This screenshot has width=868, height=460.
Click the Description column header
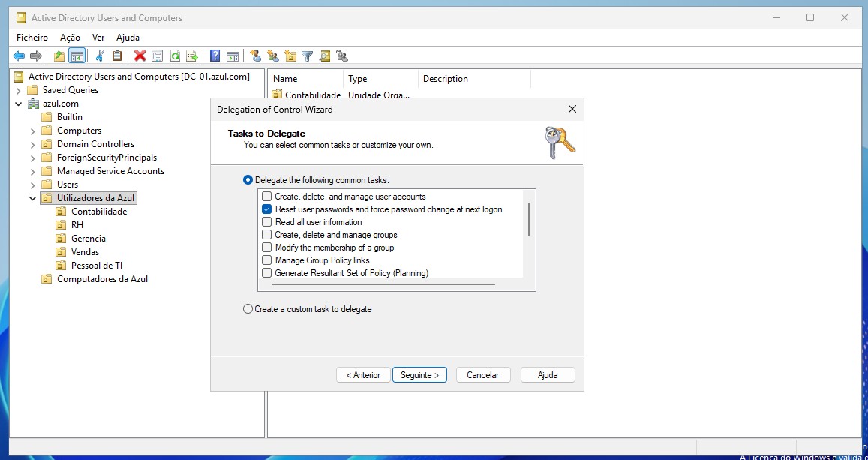pos(474,79)
